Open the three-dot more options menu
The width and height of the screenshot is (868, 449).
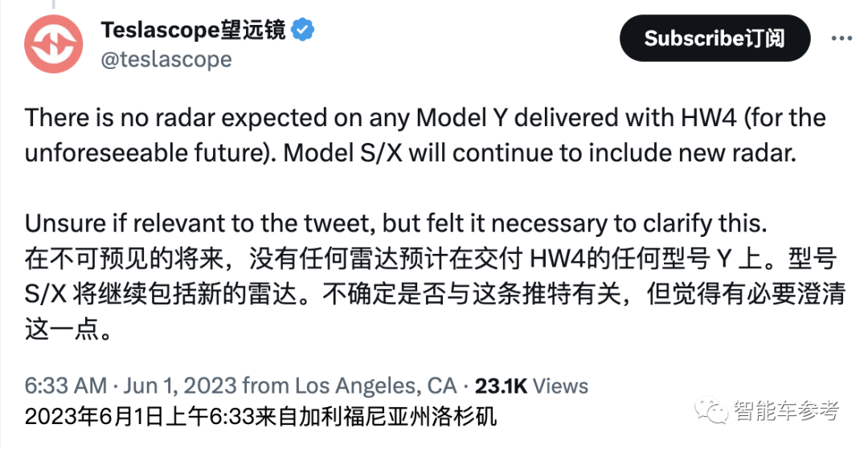pyautogui.click(x=841, y=39)
